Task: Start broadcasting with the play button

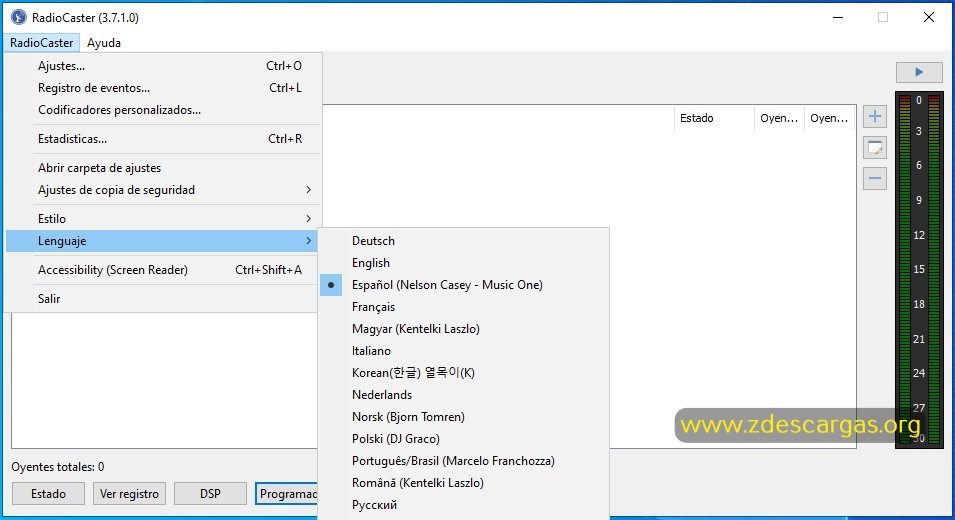Action: (x=918, y=72)
